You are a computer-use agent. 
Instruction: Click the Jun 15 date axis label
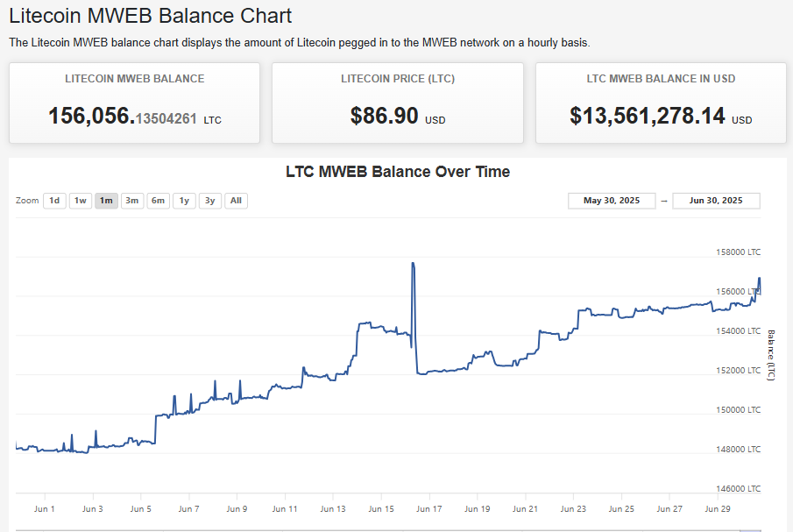(381, 509)
